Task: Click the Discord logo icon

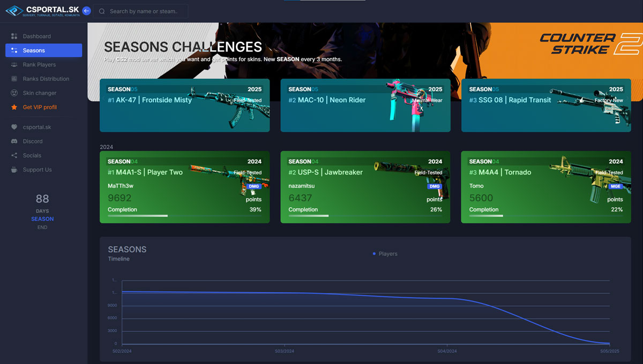Action: click(x=14, y=141)
